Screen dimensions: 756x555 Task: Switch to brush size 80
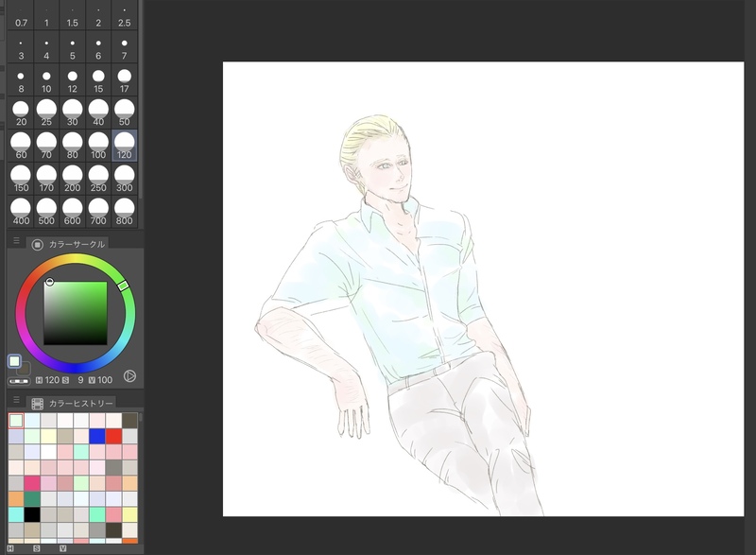73,146
